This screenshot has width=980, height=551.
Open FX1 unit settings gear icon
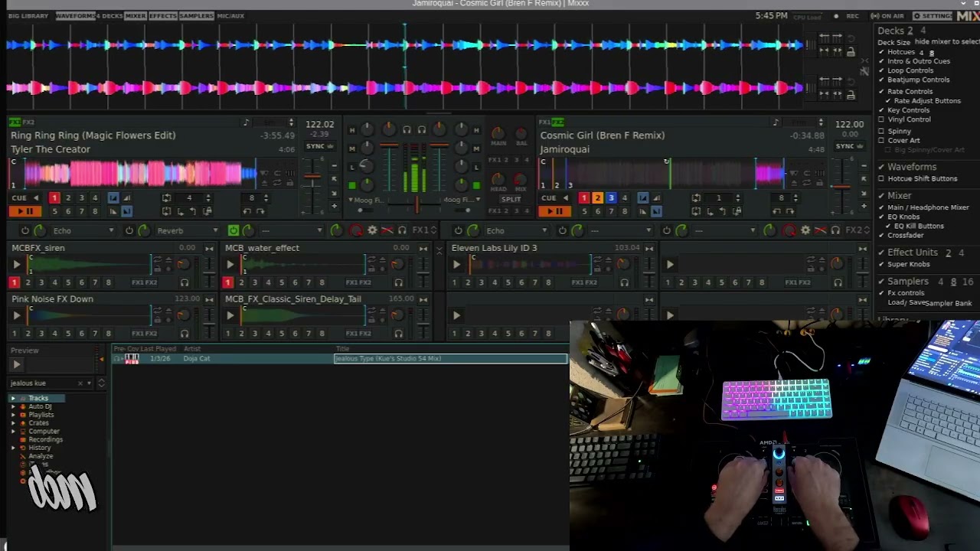coord(372,230)
